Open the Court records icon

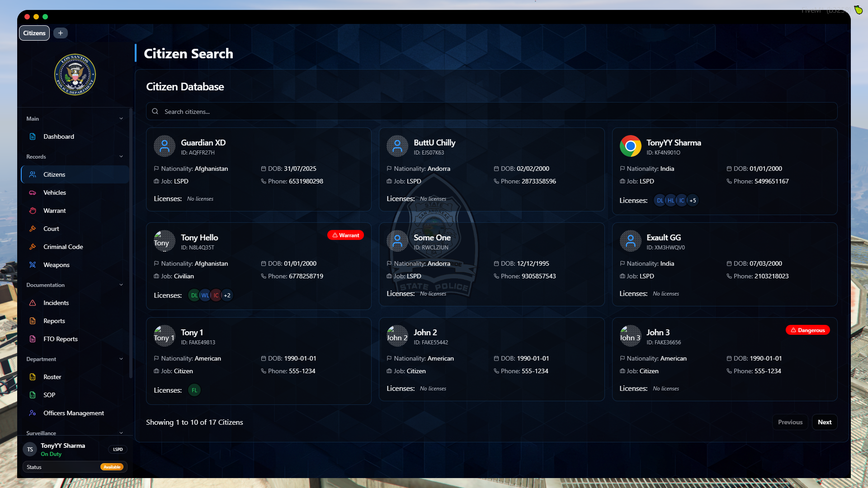33,229
